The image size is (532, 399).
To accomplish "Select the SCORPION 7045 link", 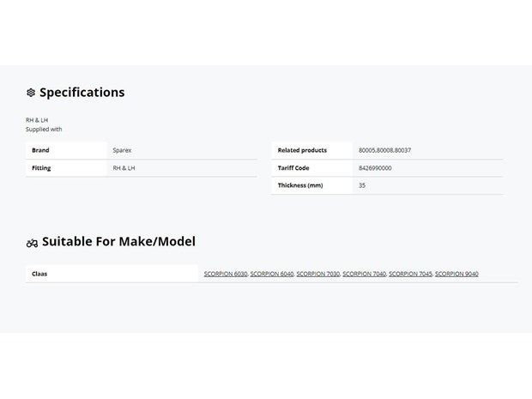I will (410, 274).
